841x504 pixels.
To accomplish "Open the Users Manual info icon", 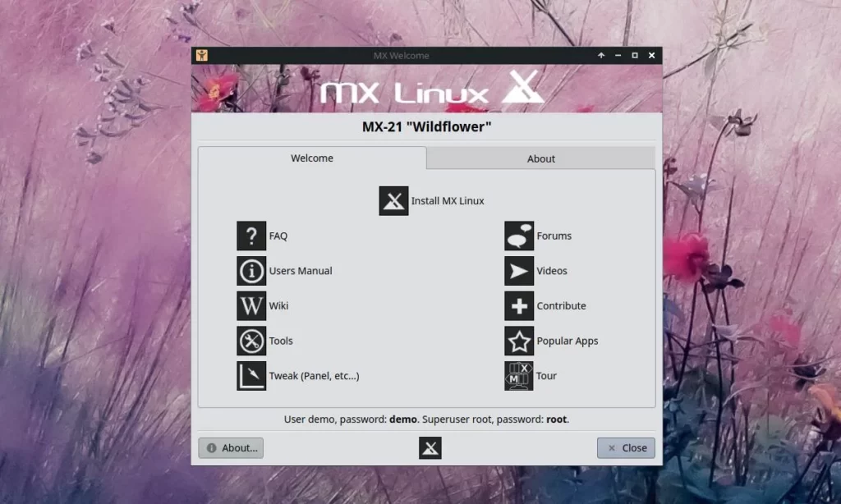I will click(251, 271).
